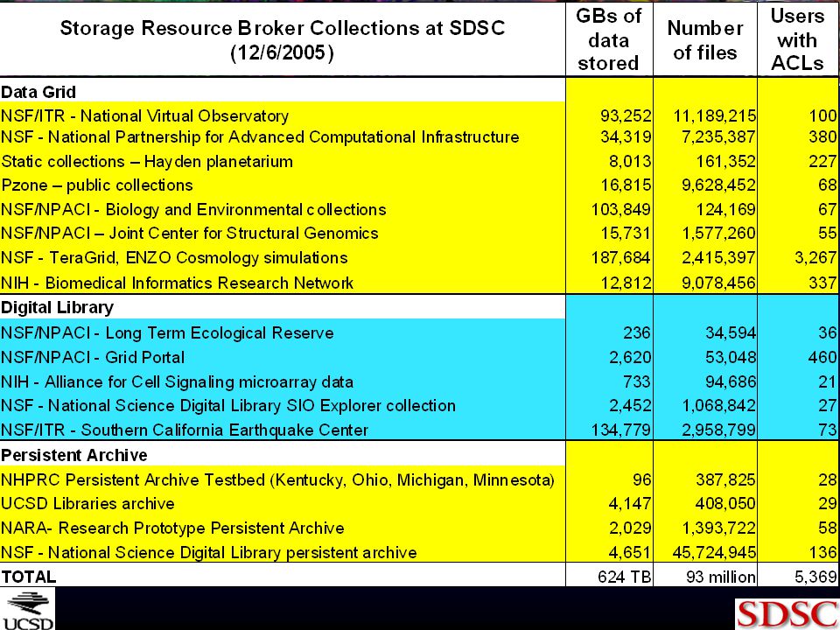
Task: Select file count 45,724,945
Action: tap(715, 552)
